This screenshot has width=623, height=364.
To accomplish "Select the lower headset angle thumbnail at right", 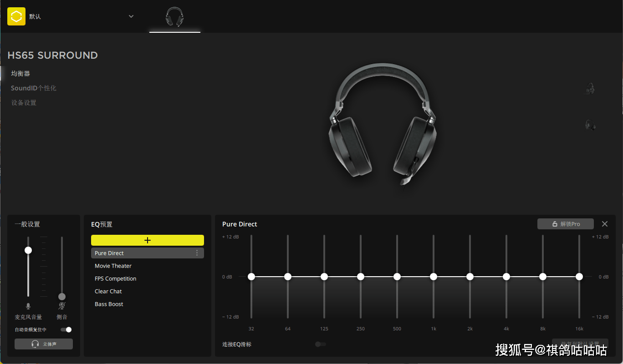I will (590, 125).
